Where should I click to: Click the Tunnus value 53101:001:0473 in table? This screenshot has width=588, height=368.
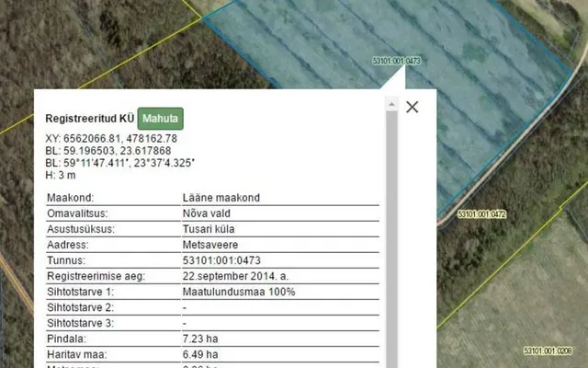click(x=221, y=260)
